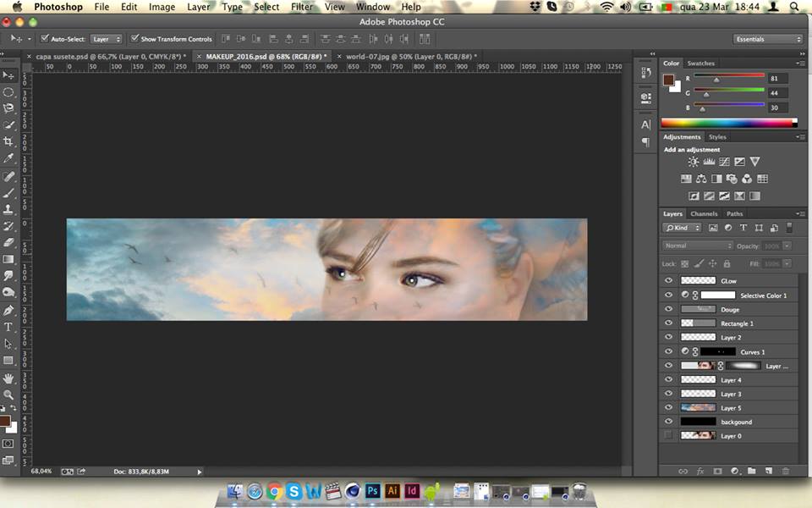Select the Crop tool
Screen dimensions: 812x508
(8, 141)
